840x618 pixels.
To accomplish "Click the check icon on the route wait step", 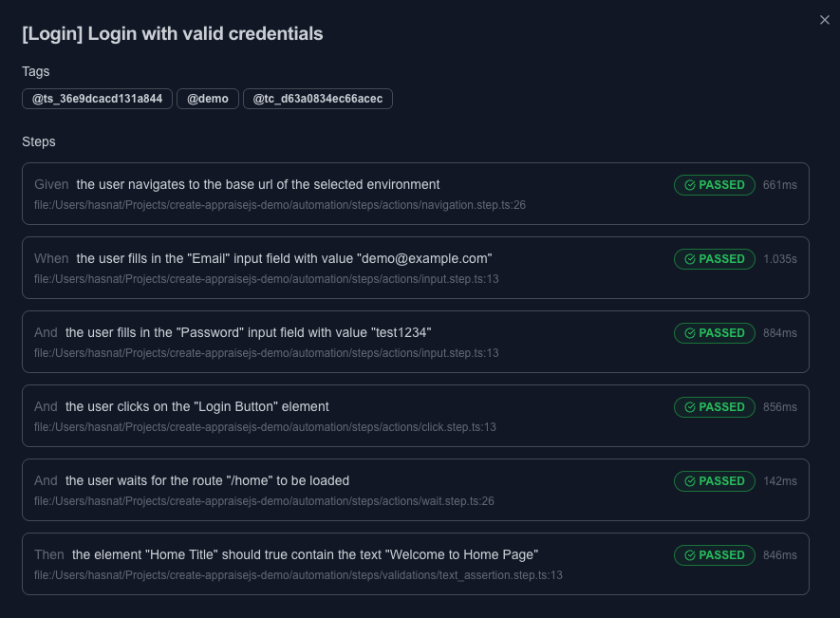I will 688,481.
